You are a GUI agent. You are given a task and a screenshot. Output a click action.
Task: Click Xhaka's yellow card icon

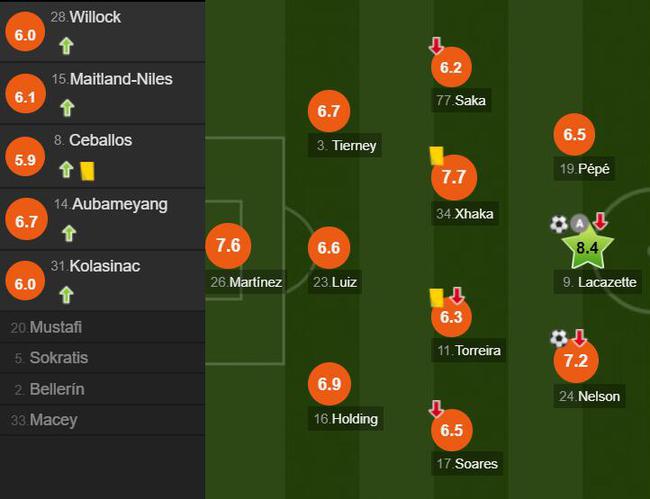click(437, 156)
